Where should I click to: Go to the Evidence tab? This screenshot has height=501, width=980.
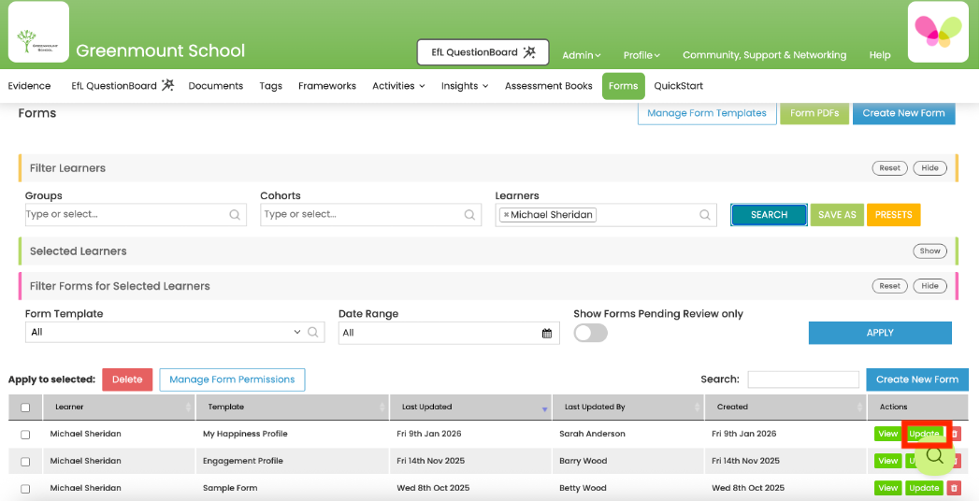(29, 86)
